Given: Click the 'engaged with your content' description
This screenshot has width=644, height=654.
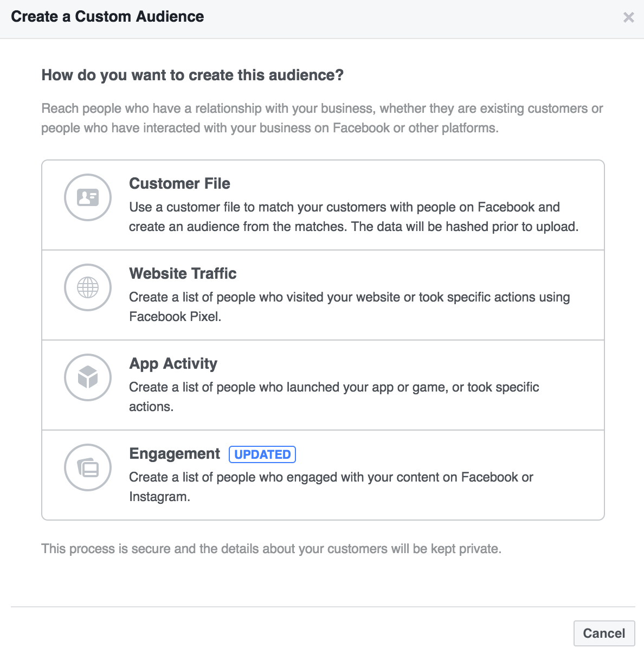Looking at the screenshot, I should [331, 487].
